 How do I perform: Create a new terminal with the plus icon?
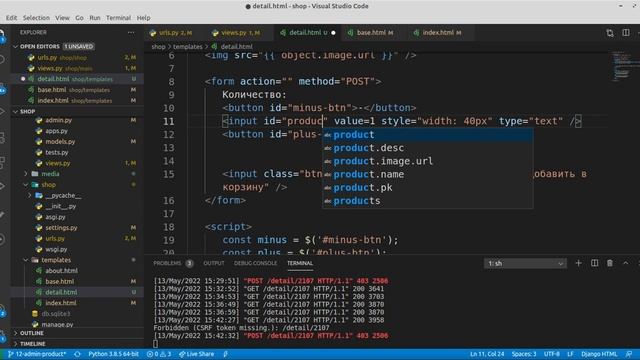point(578,263)
